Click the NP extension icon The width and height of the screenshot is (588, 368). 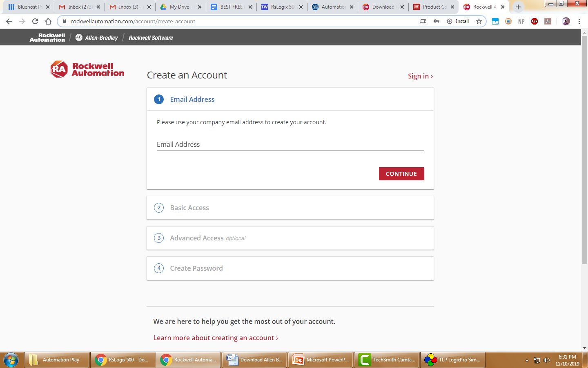pyautogui.click(x=521, y=21)
